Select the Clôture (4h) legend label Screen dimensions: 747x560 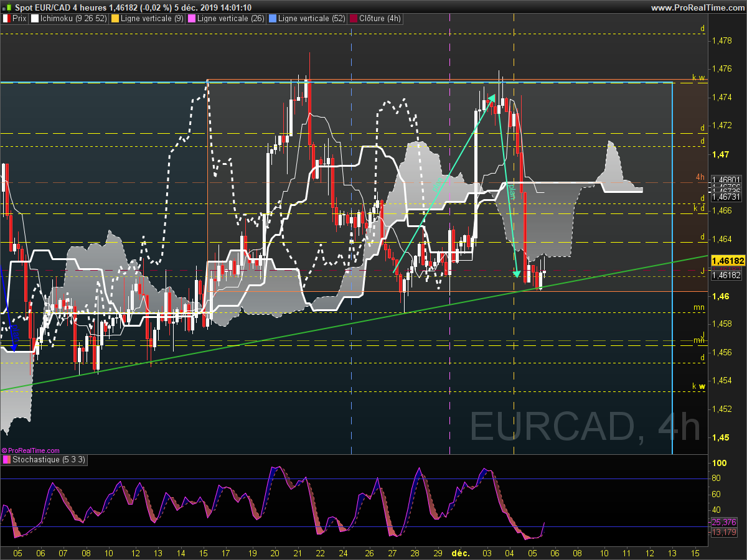pos(380,19)
